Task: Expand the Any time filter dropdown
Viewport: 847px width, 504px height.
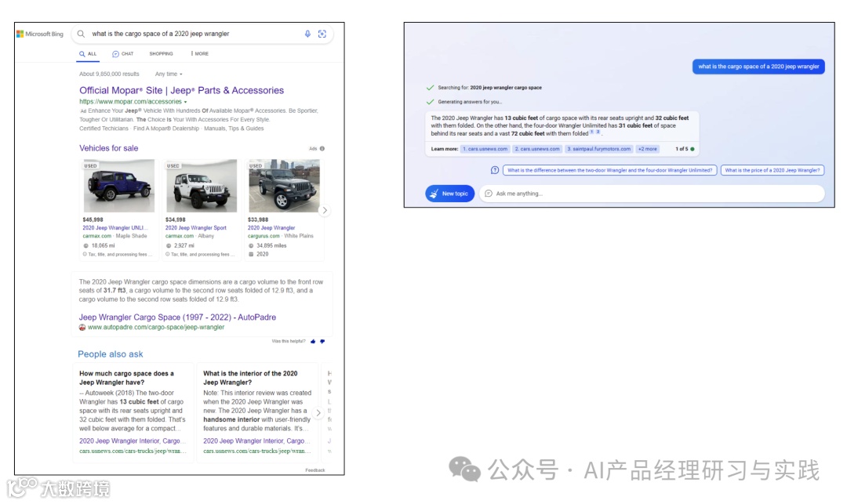Action: (169, 74)
